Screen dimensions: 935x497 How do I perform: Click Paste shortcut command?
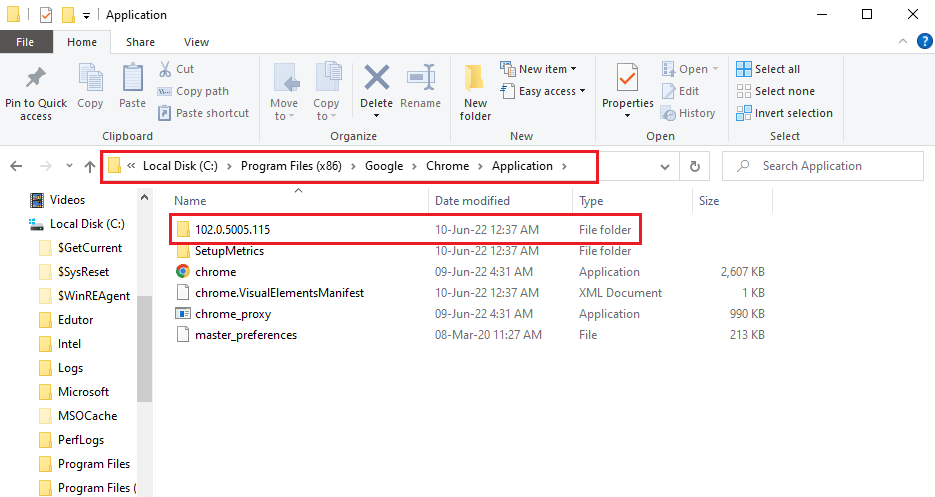203,113
